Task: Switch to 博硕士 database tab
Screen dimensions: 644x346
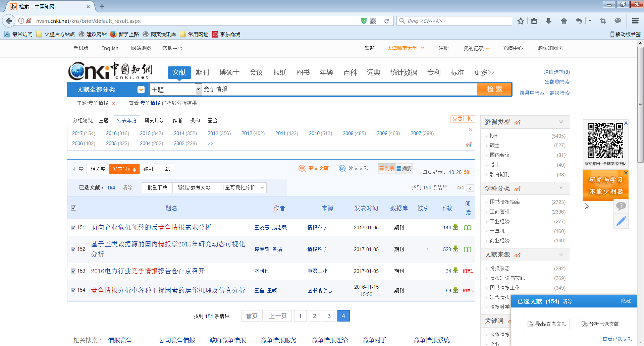Action: point(229,72)
